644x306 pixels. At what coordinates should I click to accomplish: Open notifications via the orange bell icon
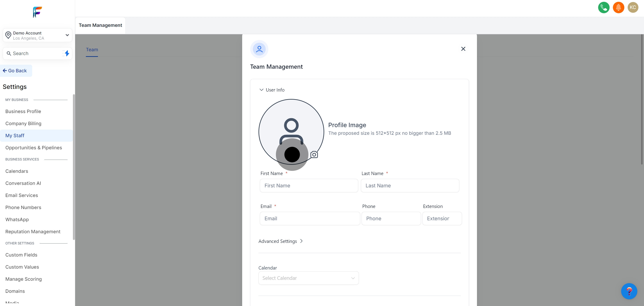click(619, 8)
